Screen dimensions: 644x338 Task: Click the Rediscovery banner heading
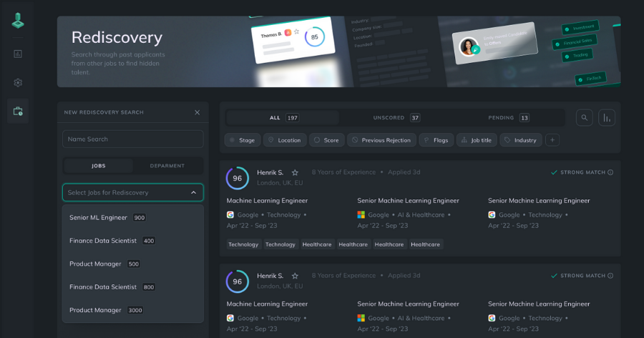click(117, 37)
